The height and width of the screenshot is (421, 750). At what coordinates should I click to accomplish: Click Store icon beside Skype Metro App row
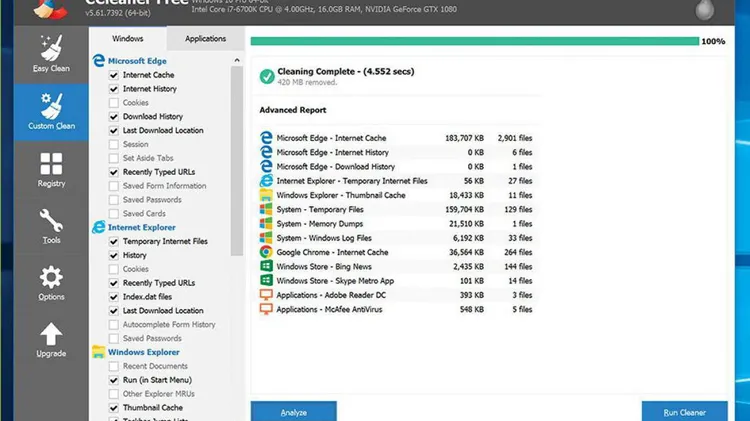(266, 281)
